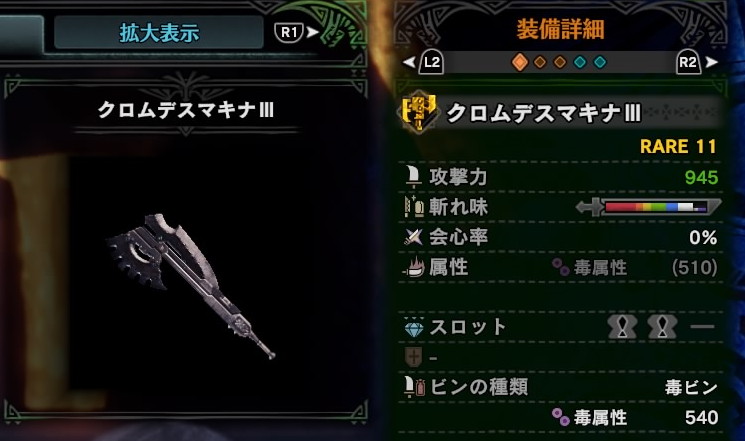The height and width of the screenshot is (441, 745).
Task: Click the affinity crossed-swords icon
Action: [413, 237]
